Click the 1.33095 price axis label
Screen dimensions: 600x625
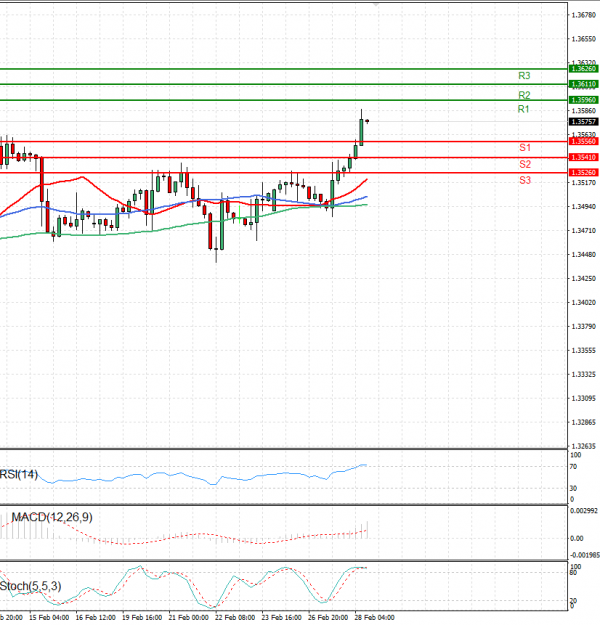(583, 398)
